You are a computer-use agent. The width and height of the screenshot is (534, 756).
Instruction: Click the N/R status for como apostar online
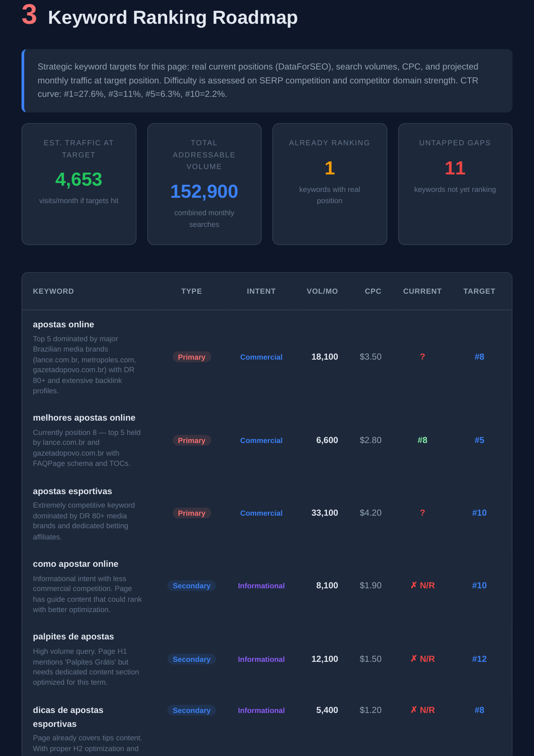point(422,586)
